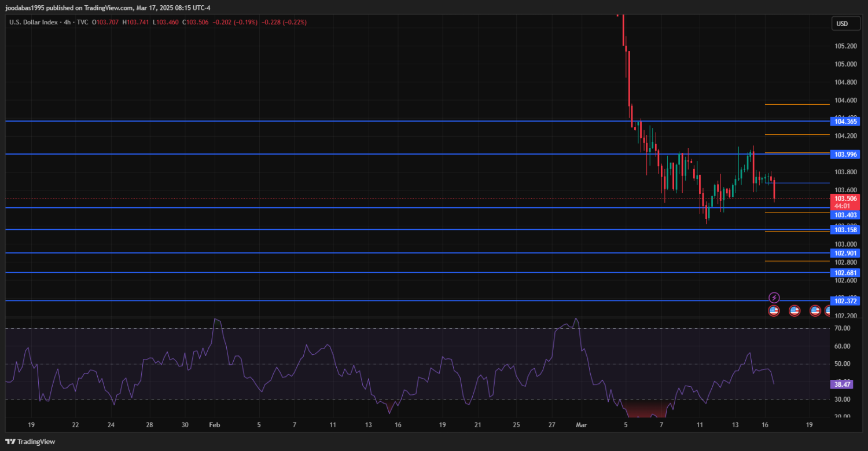Click the red current price label 103.506
The height and width of the screenshot is (451, 868).
pos(844,199)
